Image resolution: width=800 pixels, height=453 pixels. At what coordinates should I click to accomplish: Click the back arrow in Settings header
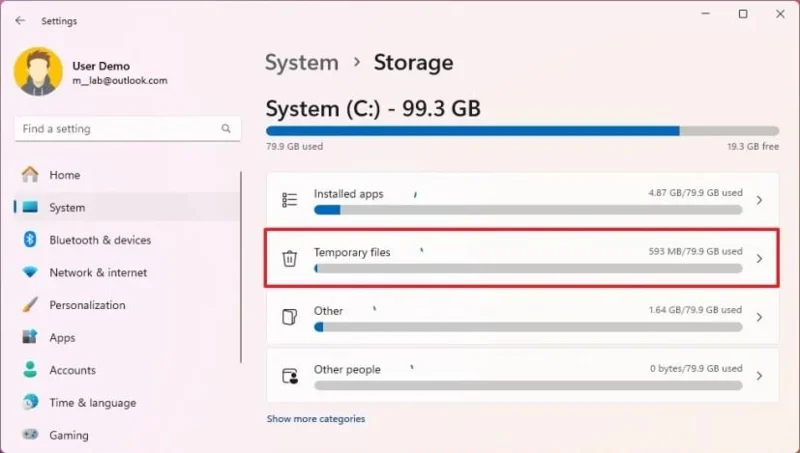pos(20,20)
